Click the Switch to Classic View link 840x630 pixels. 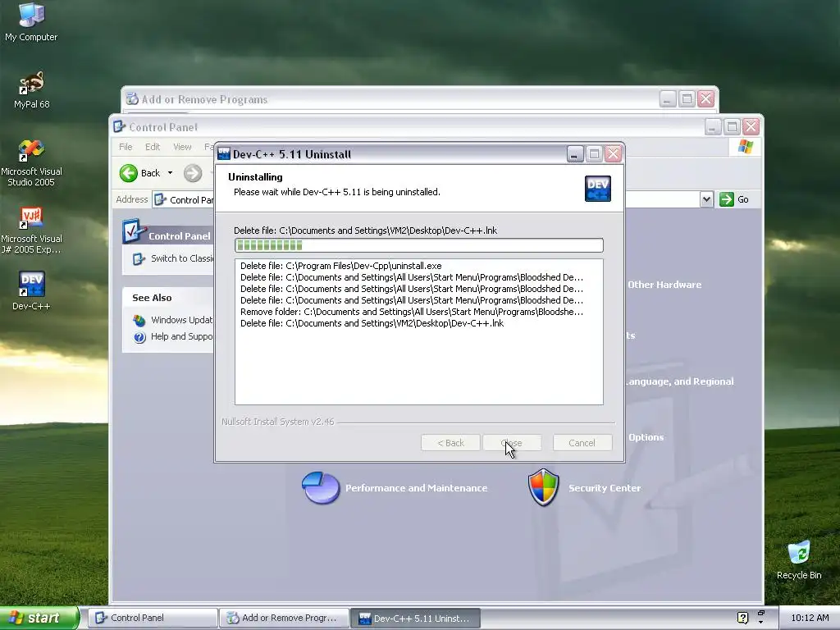tap(181, 258)
